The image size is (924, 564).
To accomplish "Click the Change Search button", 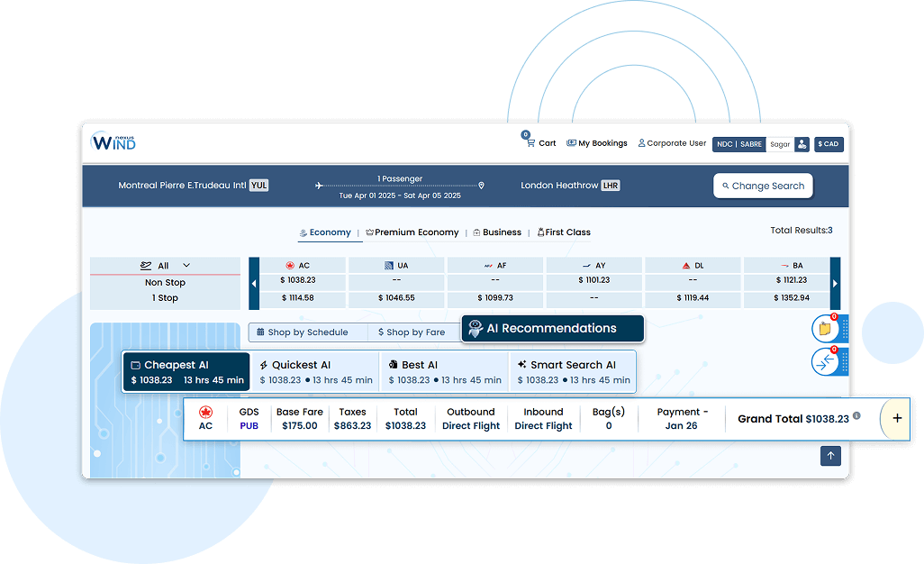I will 763,186.
